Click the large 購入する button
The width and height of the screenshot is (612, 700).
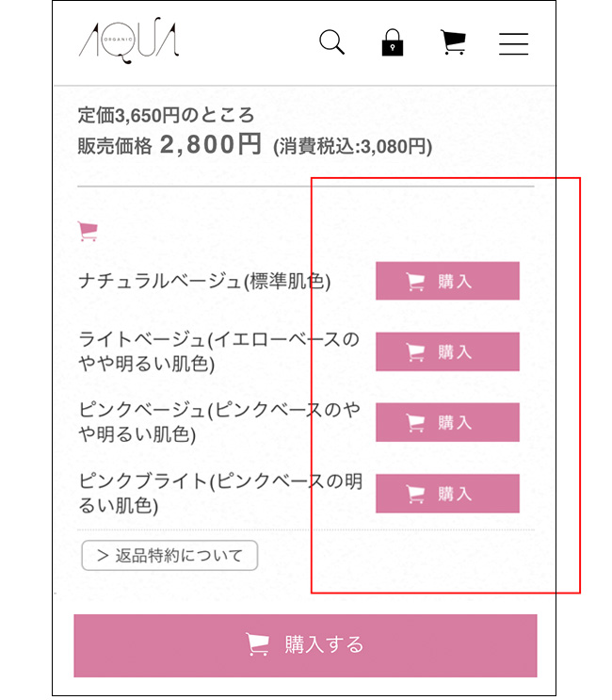306,645
